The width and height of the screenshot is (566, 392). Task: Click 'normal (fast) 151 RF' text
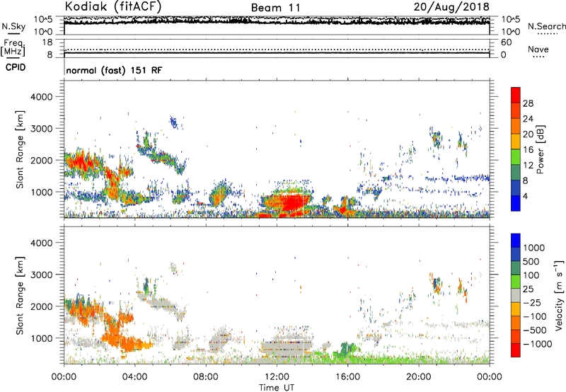(114, 70)
